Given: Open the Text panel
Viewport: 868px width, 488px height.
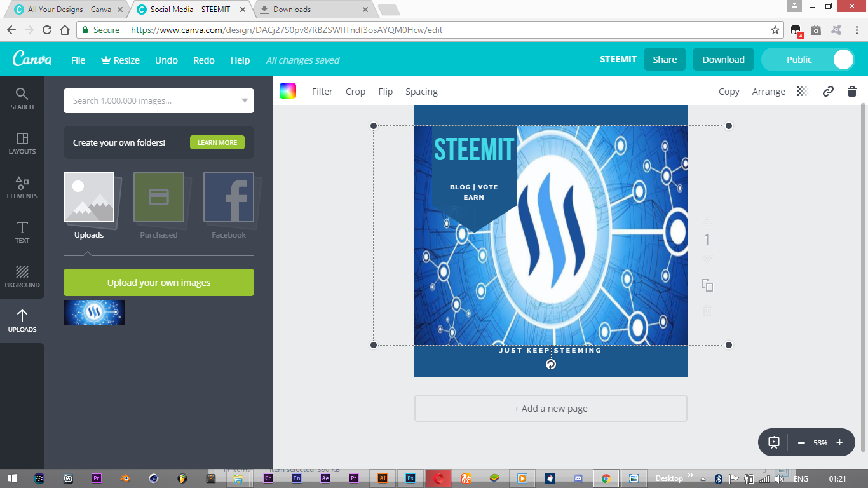Looking at the screenshot, I should (x=22, y=232).
